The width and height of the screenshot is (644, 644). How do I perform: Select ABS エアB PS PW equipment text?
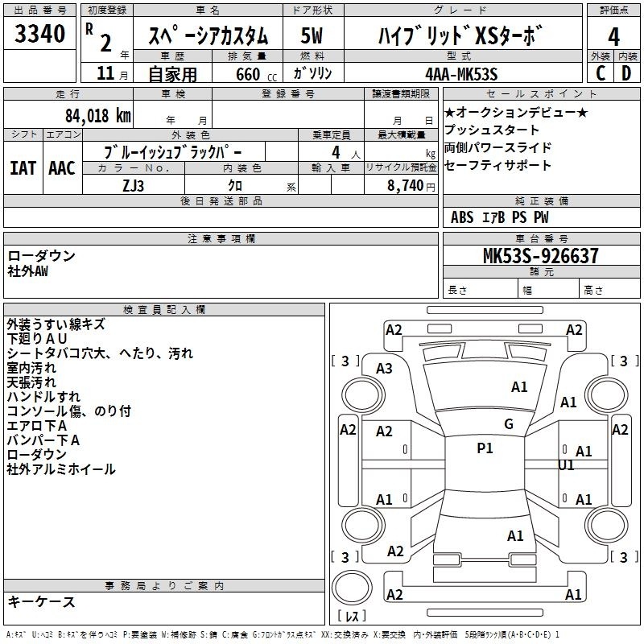coord(500,217)
